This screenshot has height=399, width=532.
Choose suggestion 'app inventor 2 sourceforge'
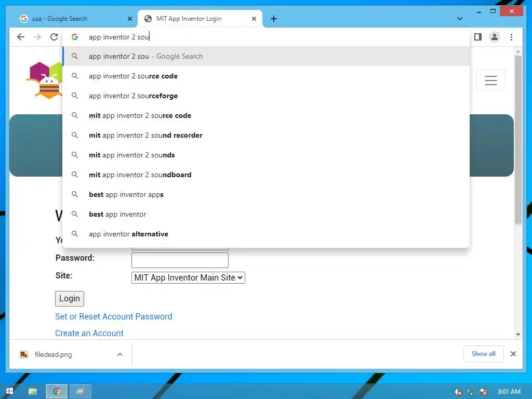[x=267, y=96]
